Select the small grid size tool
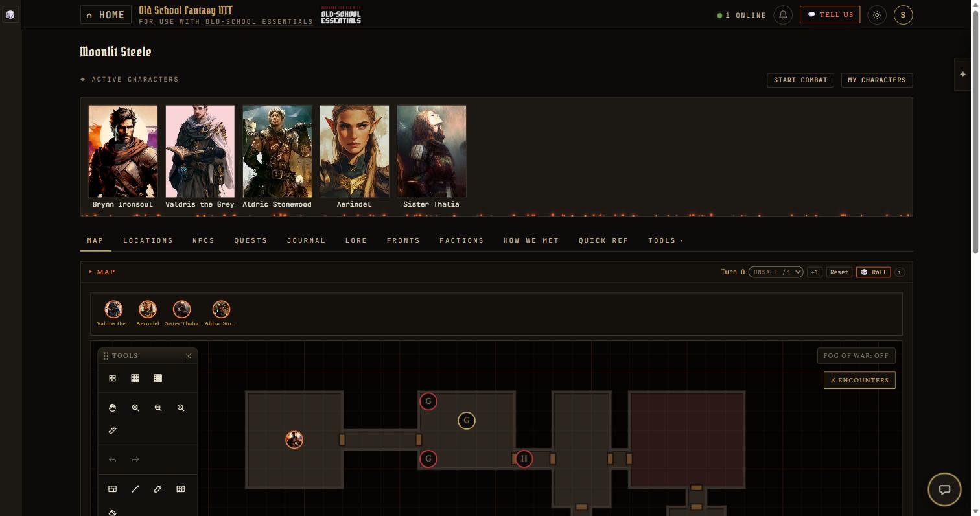The image size is (980, 516). click(x=112, y=378)
